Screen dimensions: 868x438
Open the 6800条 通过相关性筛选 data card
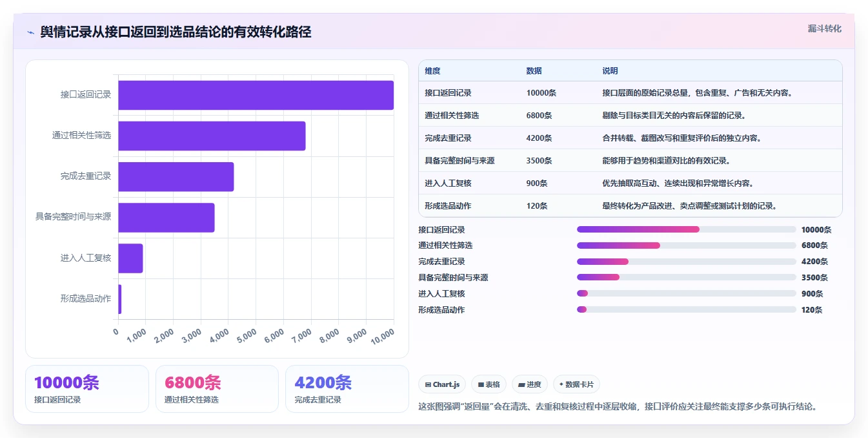pyautogui.click(x=217, y=389)
